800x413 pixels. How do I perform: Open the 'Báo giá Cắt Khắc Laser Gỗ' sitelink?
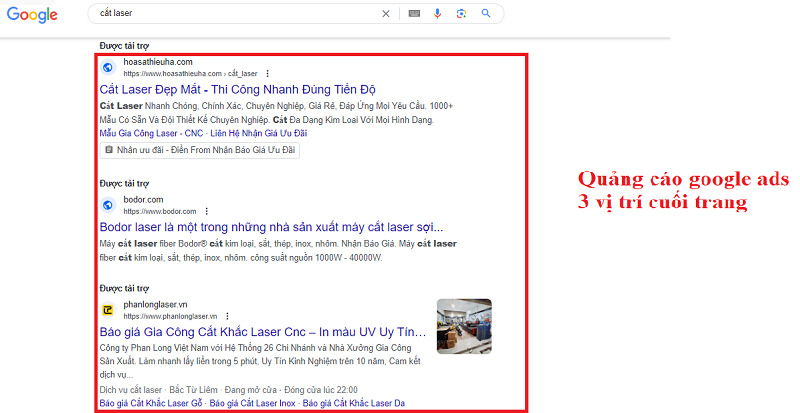tap(151, 403)
